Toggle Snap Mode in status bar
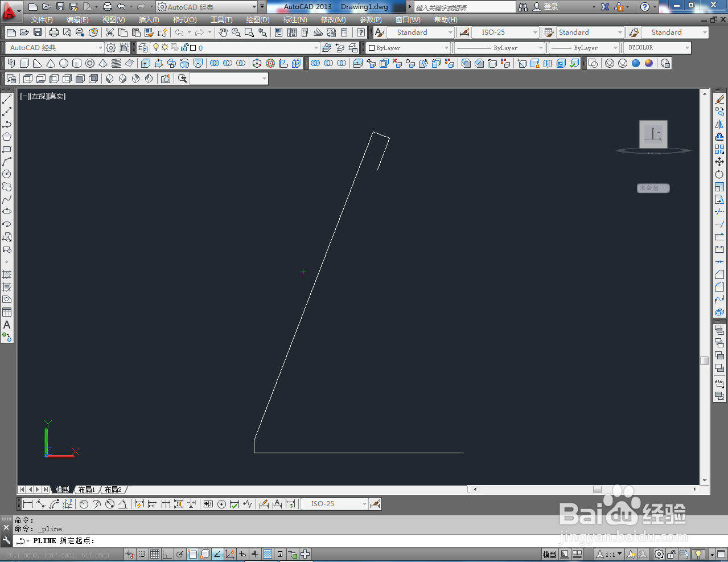 [142, 554]
